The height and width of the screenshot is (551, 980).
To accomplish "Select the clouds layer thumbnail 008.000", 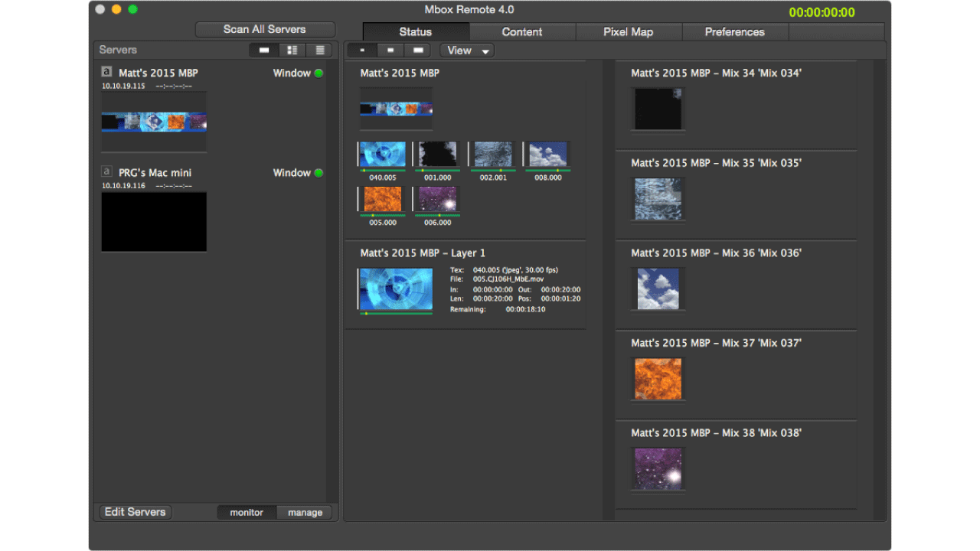I will (x=547, y=155).
